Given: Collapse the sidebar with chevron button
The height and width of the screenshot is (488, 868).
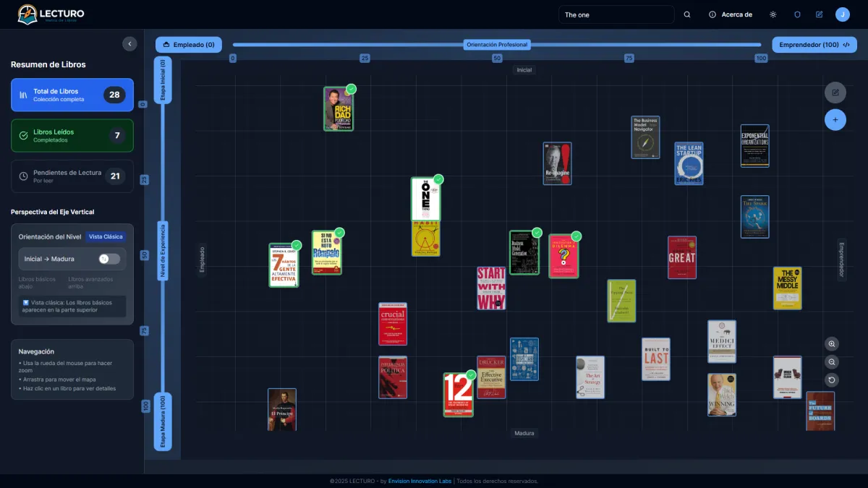Looking at the screenshot, I should [129, 44].
